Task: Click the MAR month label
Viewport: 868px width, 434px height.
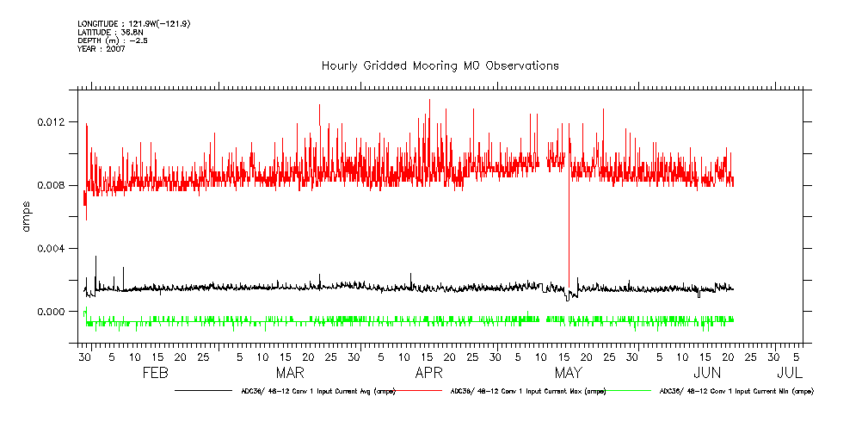Action: click(290, 373)
